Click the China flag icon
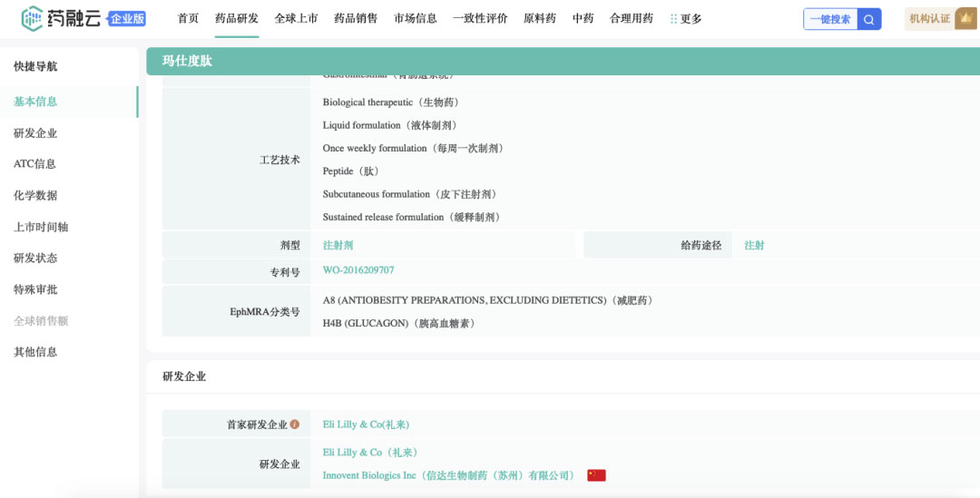The image size is (980, 498). tap(596, 475)
